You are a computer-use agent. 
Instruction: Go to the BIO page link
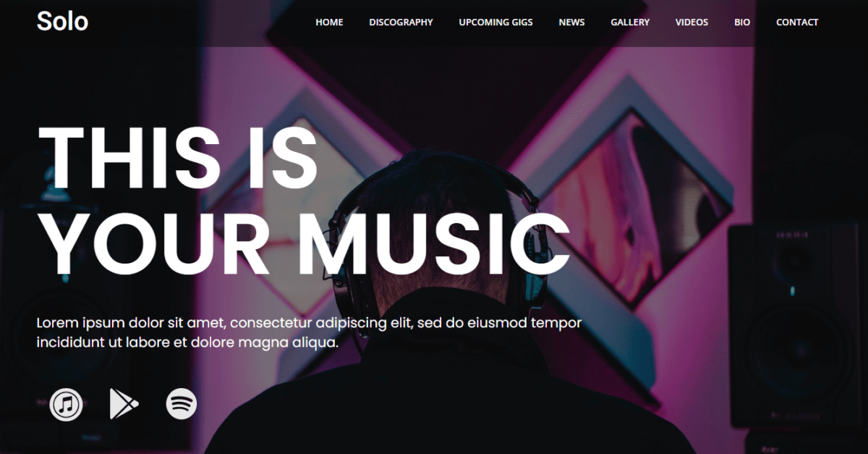[742, 22]
